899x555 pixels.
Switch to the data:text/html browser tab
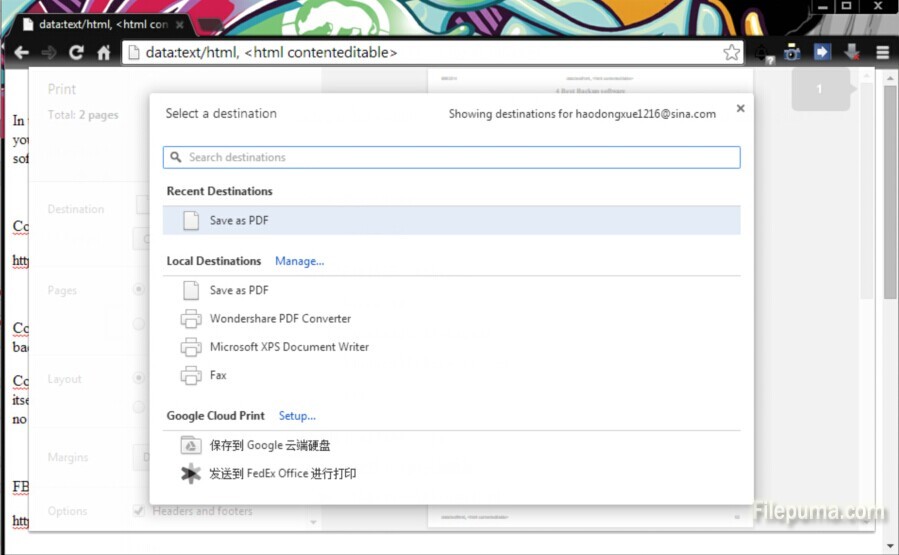pos(100,24)
